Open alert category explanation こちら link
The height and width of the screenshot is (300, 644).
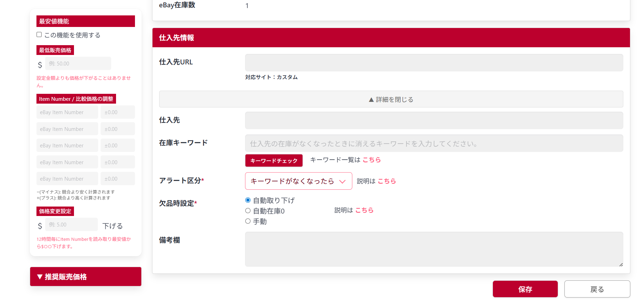387,181
